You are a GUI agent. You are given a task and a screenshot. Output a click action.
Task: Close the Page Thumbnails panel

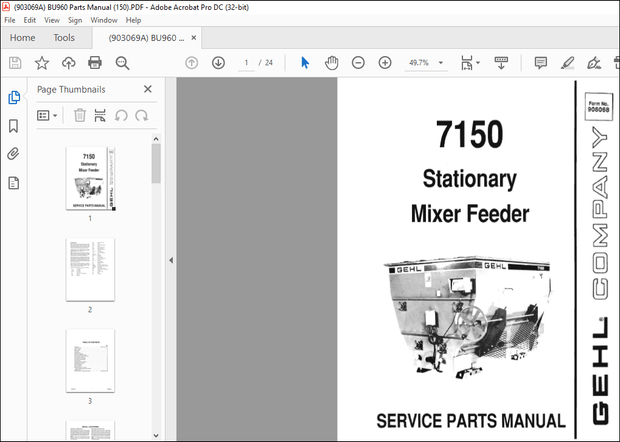pos(148,89)
